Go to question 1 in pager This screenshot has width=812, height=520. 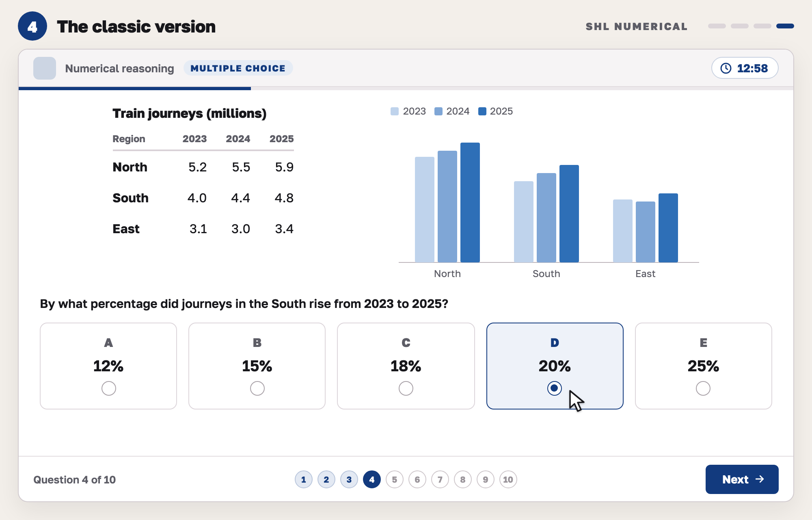coord(303,479)
